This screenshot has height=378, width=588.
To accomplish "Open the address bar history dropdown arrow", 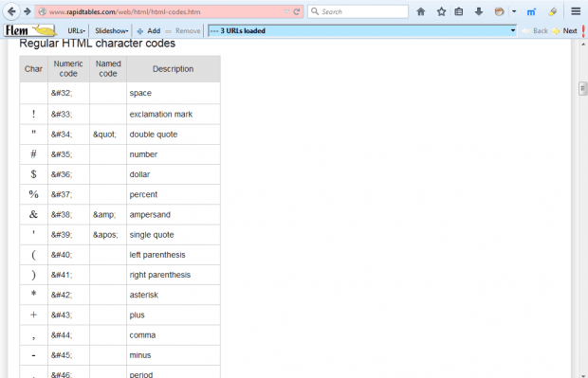I will (x=286, y=11).
